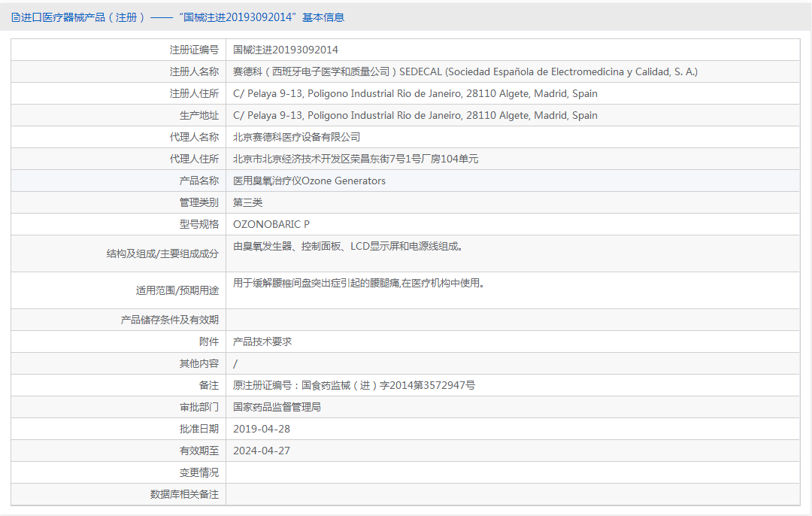Screen dimensions: 812x516
Task: Click the 附件 row label
Action: click(209, 341)
